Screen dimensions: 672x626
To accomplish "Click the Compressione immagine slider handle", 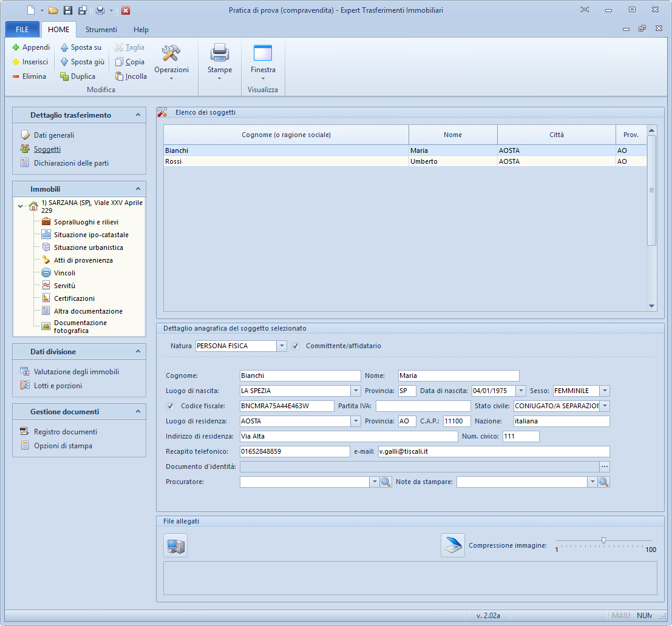I will coord(603,540).
